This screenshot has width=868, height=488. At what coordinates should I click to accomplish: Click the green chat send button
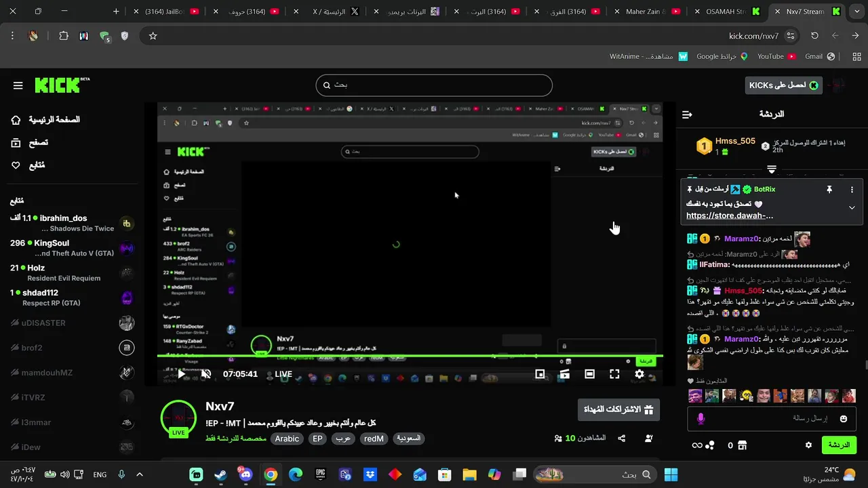coord(840,445)
